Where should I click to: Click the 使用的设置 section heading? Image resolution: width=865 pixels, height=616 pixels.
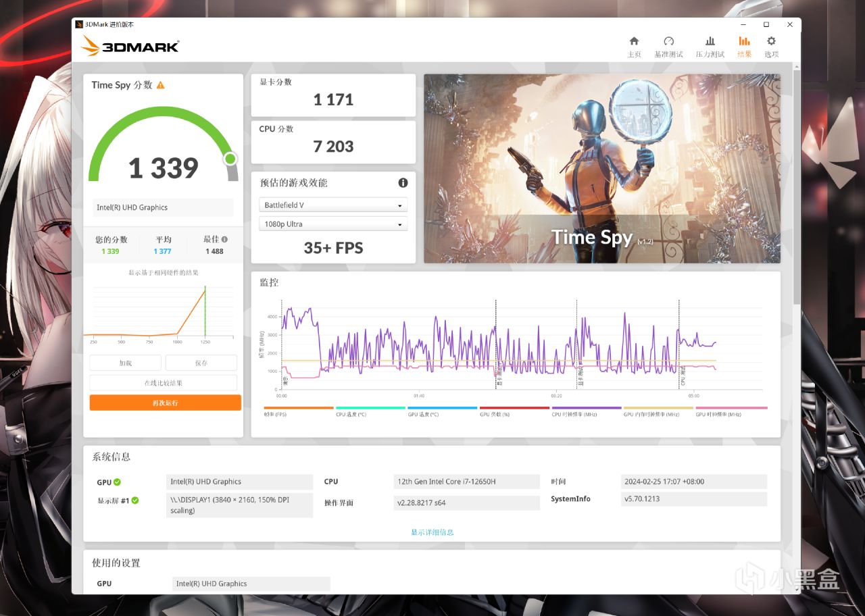tap(116, 563)
